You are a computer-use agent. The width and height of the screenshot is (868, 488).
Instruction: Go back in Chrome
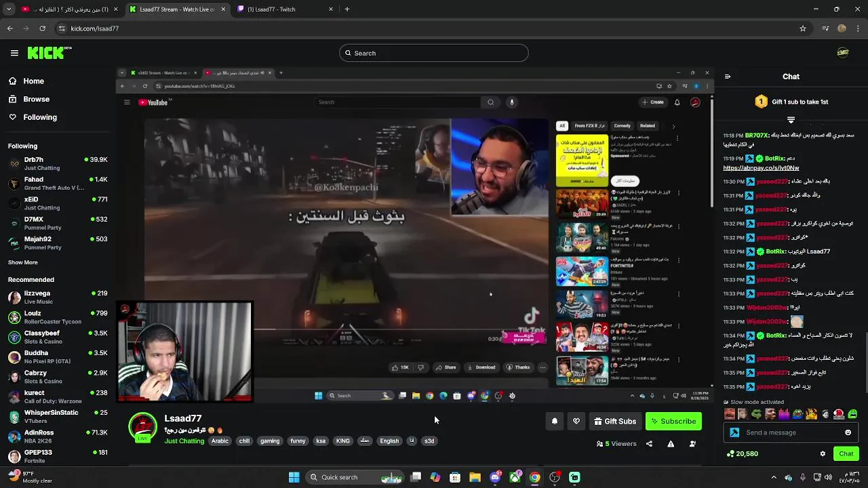click(x=9, y=28)
